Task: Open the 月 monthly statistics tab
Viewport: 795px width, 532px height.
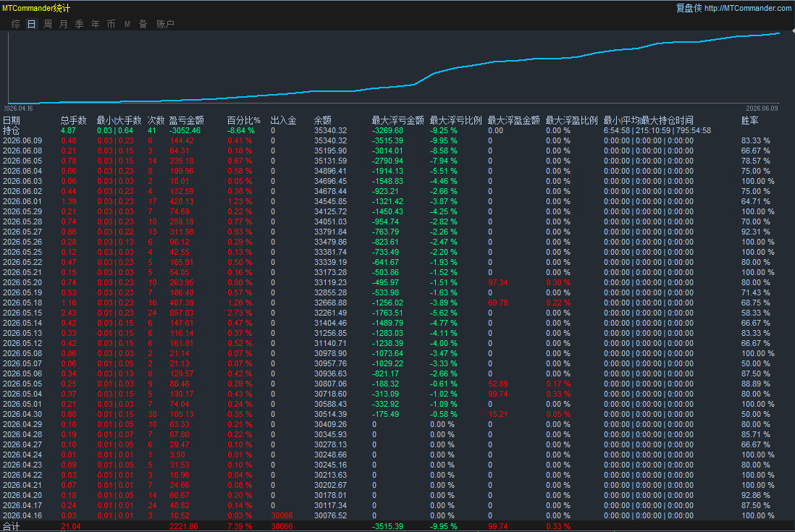Action: click(x=64, y=24)
